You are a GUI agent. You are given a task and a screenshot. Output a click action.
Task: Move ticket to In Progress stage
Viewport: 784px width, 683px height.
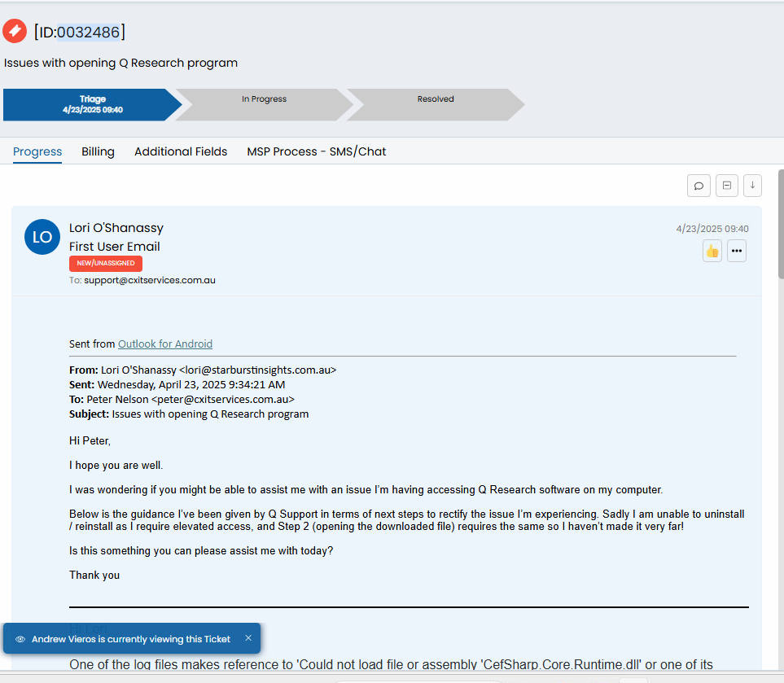click(264, 104)
